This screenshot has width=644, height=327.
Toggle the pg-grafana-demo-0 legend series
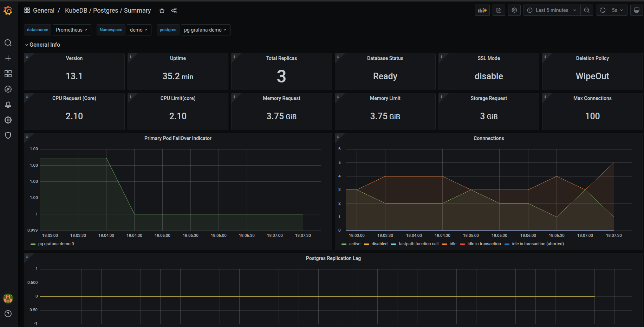(56, 244)
